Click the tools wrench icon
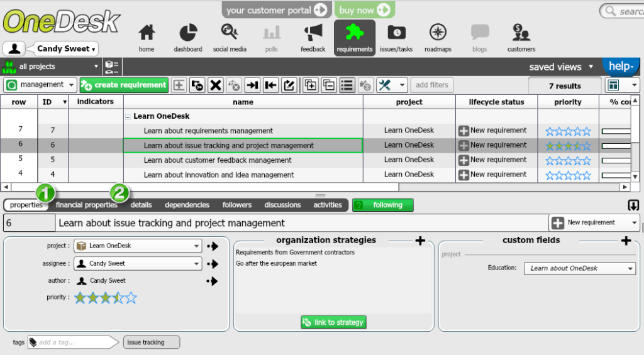Viewport: 644px width, 355px height. pyautogui.click(x=385, y=85)
